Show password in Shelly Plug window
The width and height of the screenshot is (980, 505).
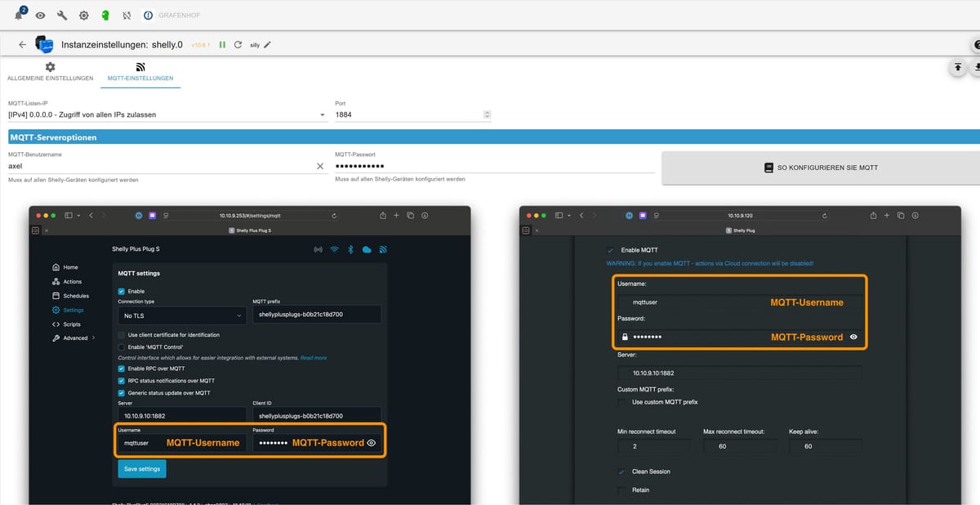(853, 337)
